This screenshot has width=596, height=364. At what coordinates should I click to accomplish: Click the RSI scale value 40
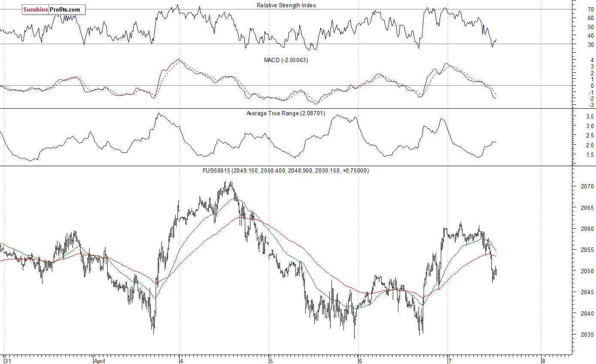tap(590, 36)
